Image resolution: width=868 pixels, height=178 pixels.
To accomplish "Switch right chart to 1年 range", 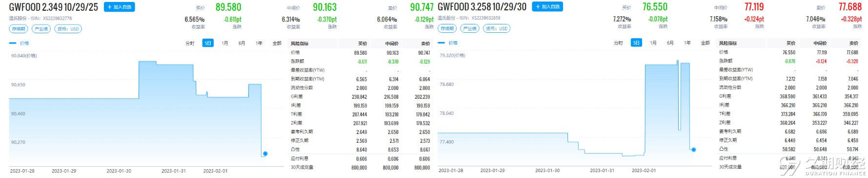I will pyautogui.click(x=687, y=43).
